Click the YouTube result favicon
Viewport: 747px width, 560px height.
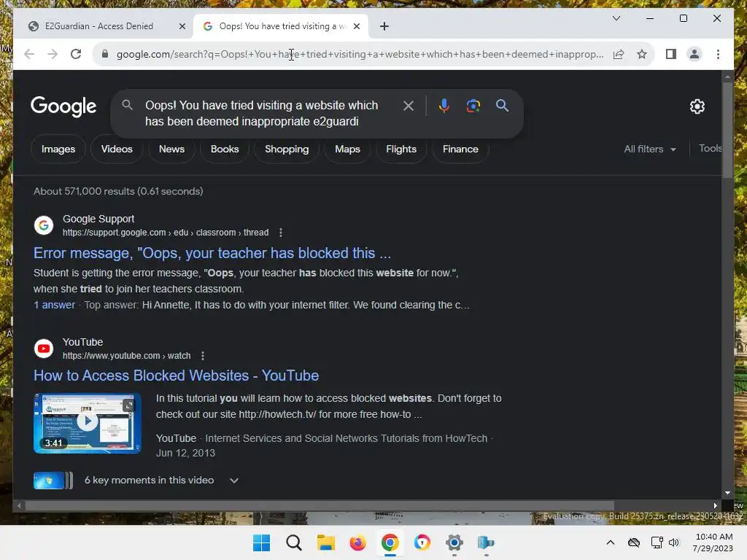click(44, 349)
